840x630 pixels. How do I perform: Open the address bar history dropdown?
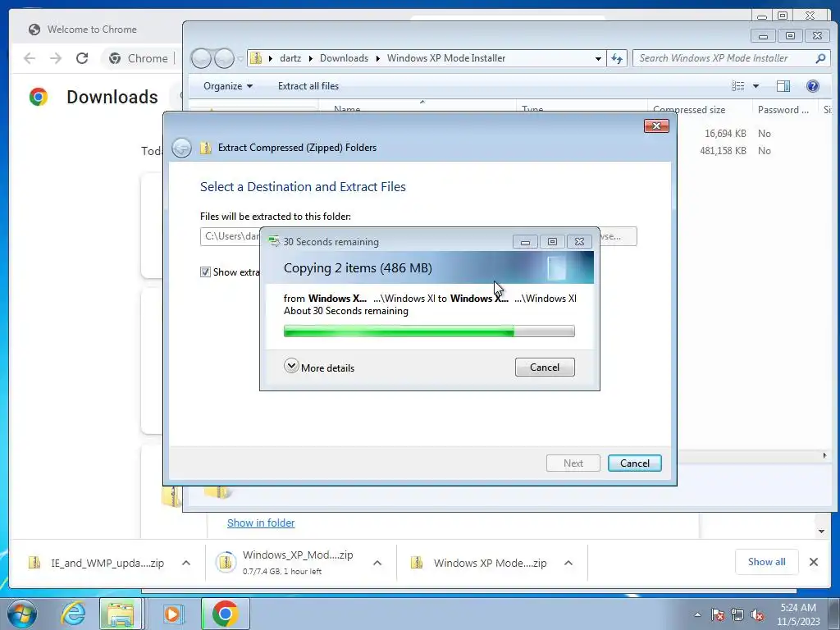click(598, 58)
